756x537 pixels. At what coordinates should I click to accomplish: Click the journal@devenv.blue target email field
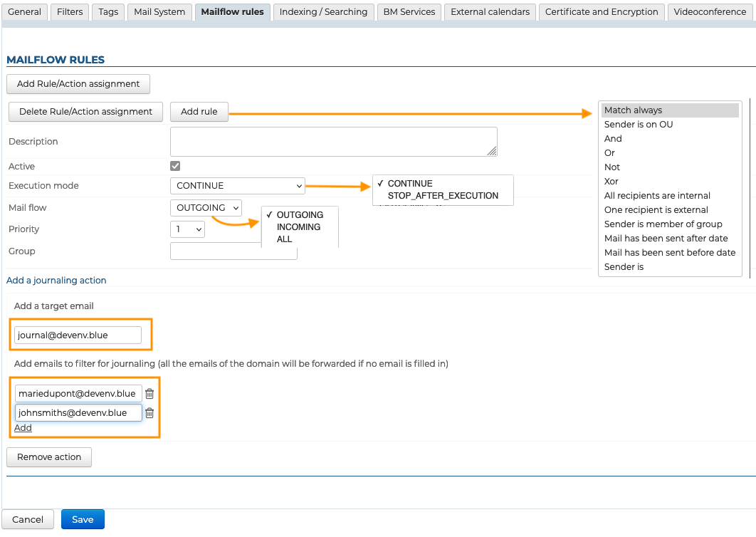coord(78,335)
